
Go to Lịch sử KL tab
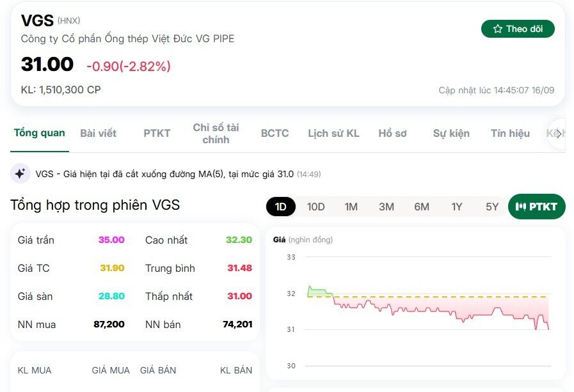point(333,133)
